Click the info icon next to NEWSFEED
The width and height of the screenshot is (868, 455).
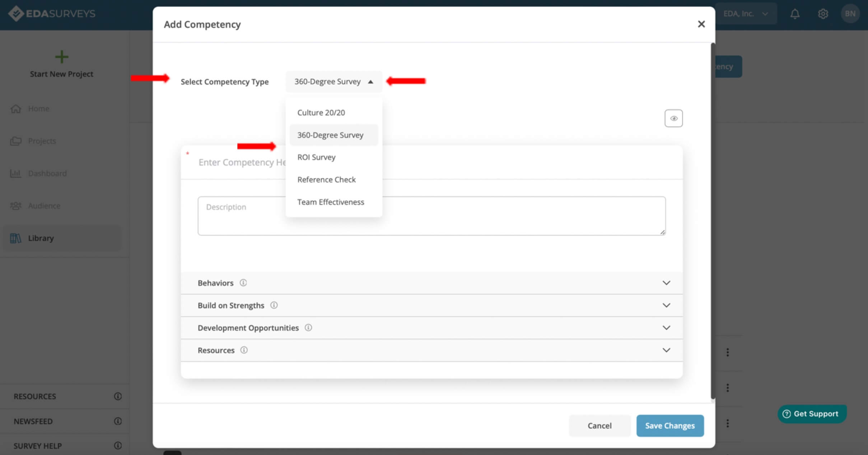[x=118, y=421]
